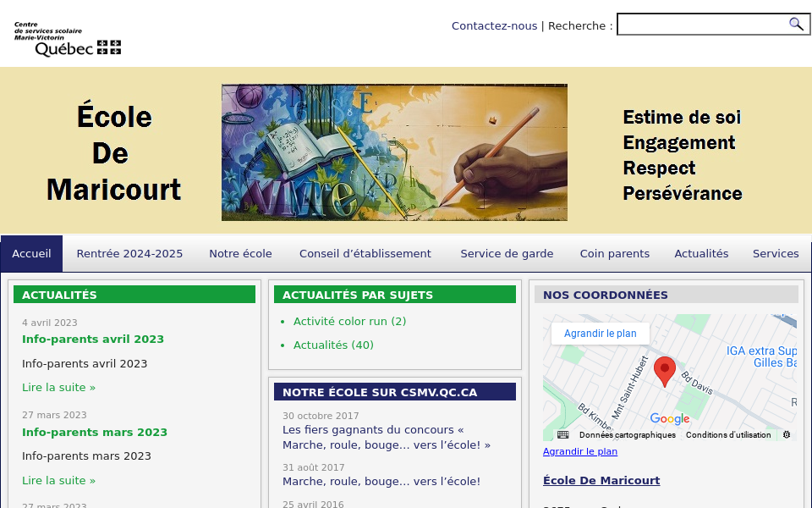The image size is (812, 508).
Task: Click the Centre de services scolaire Québec logo
Action: 68,39
